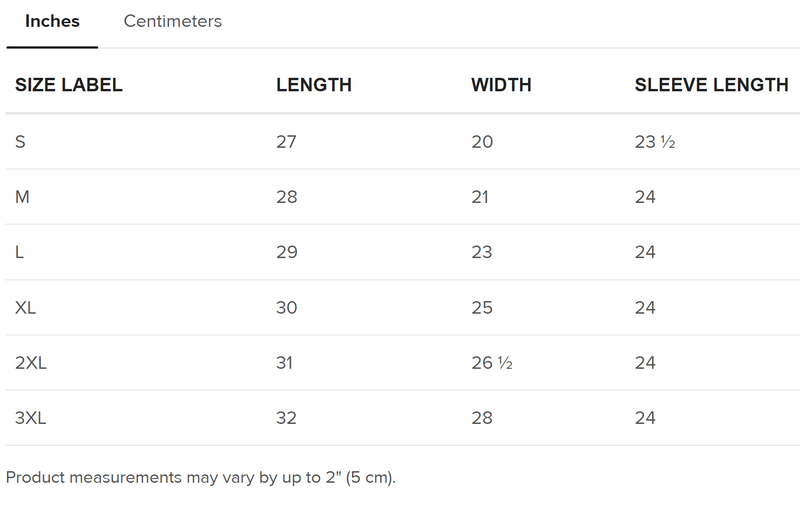800x505 pixels.
Task: Click the product measurements disclaimer text
Action: [x=201, y=476]
